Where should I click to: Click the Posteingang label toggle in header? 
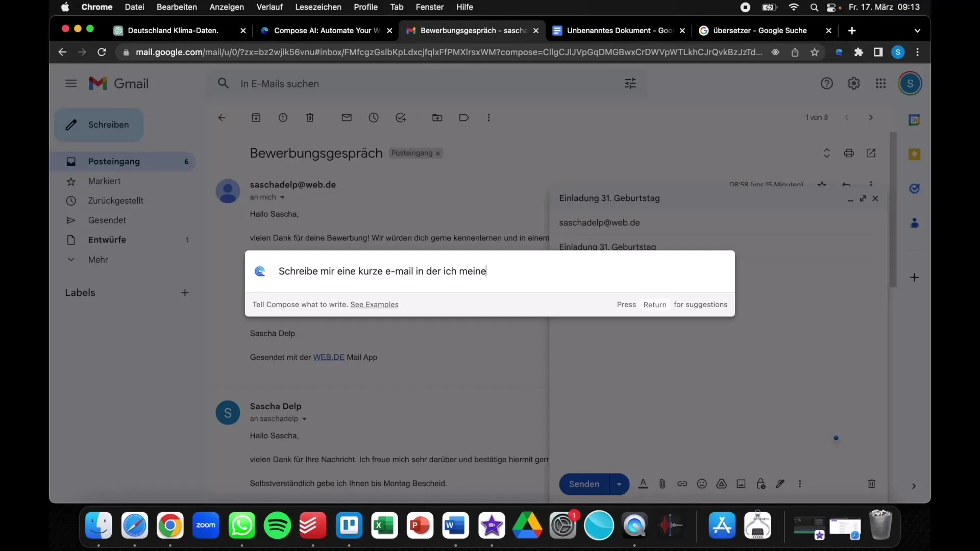click(414, 153)
